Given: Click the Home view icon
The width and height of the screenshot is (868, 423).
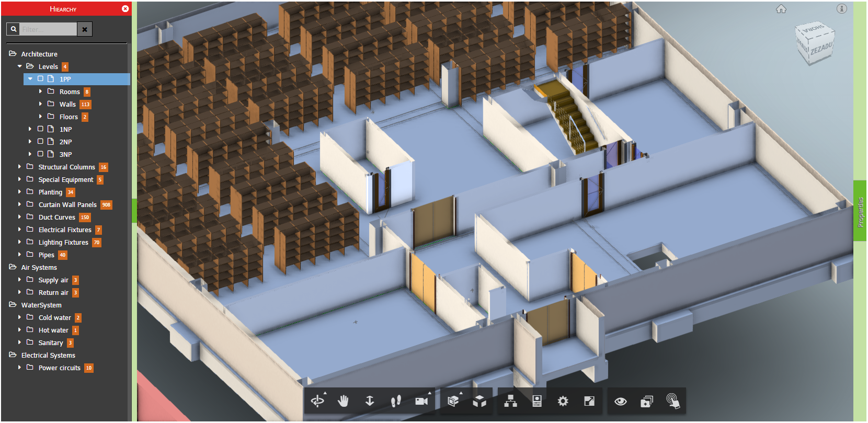Looking at the screenshot, I should 781,9.
